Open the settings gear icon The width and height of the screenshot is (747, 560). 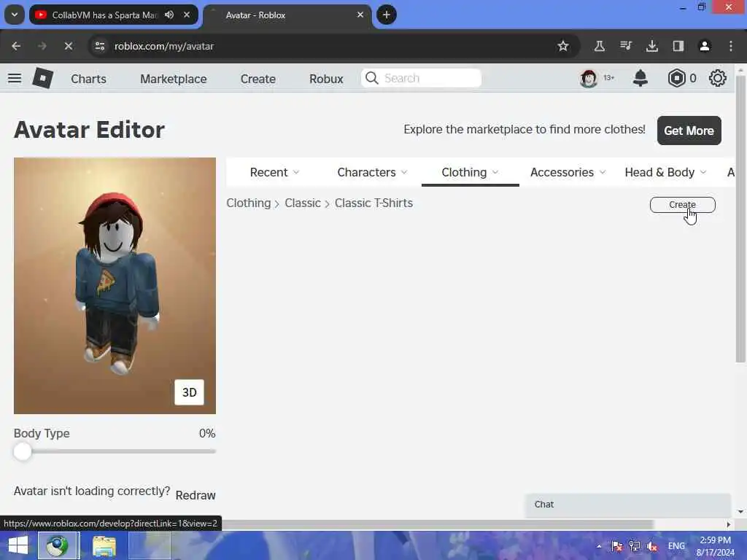[x=717, y=78]
